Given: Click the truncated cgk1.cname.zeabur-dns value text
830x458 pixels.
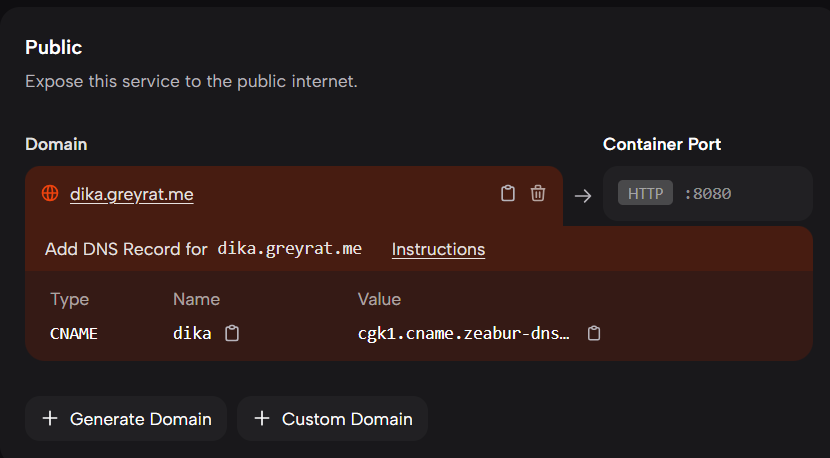Looking at the screenshot, I should [x=464, y=334].
